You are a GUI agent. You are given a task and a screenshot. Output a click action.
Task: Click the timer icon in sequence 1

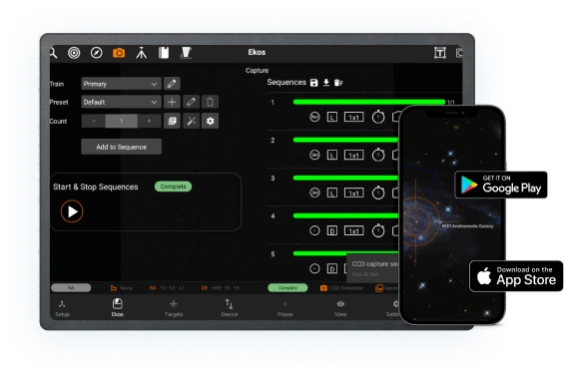378,117
